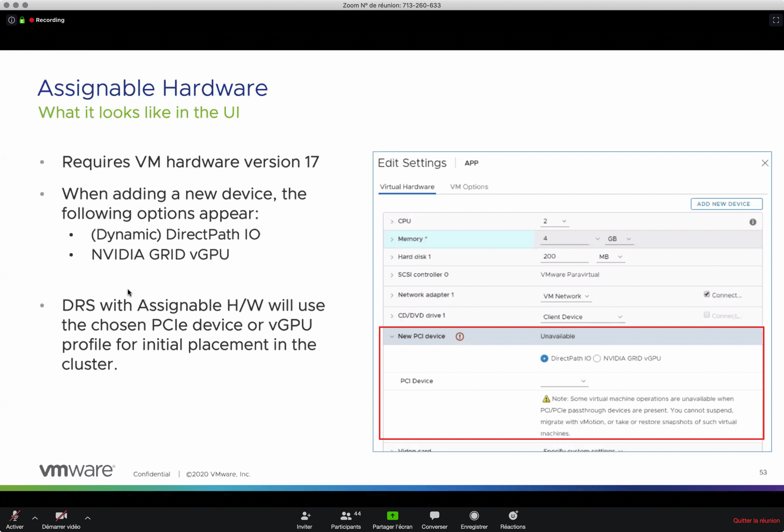Open the PCI Device dropdown
The height and width of the screenshot is (532, 784).
564,381
